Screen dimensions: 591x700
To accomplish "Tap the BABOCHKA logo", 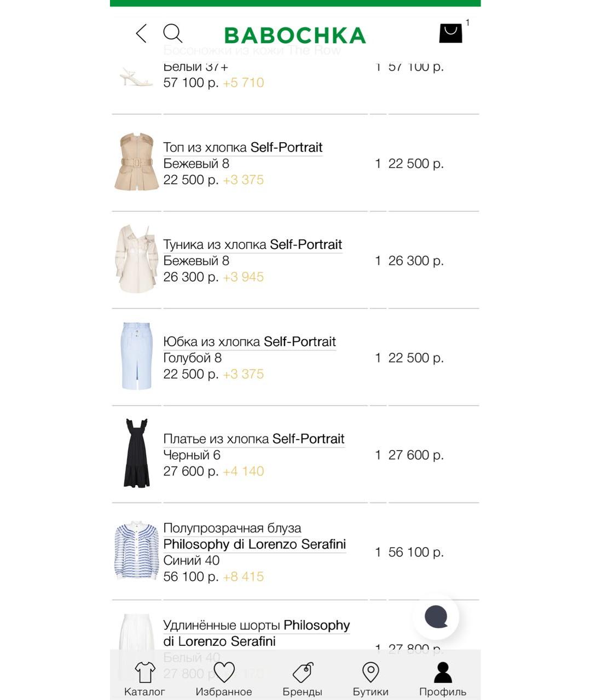I will [x=295, y=36].
